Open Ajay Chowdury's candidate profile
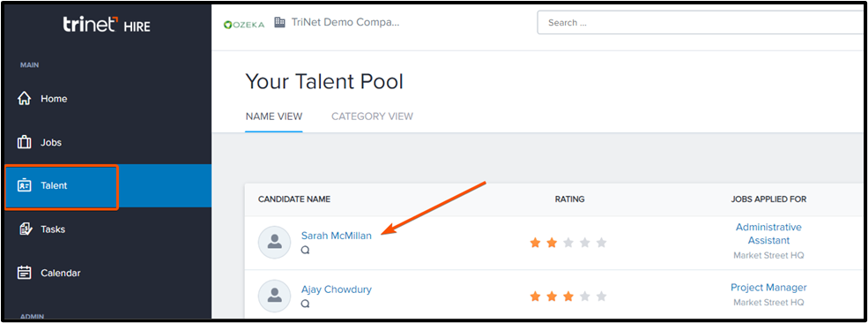Viewport: 868px width, 323px height. pyautogui.click(x=337, y=289)
